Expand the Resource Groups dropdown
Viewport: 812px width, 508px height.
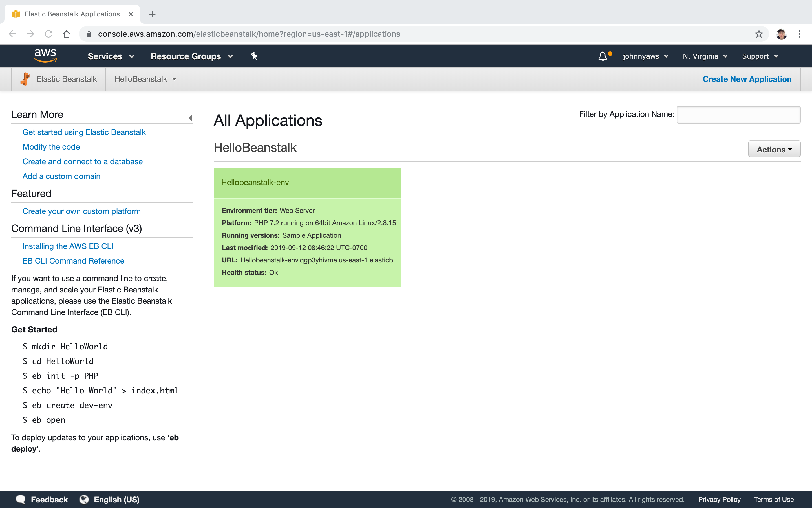point(192,56)
